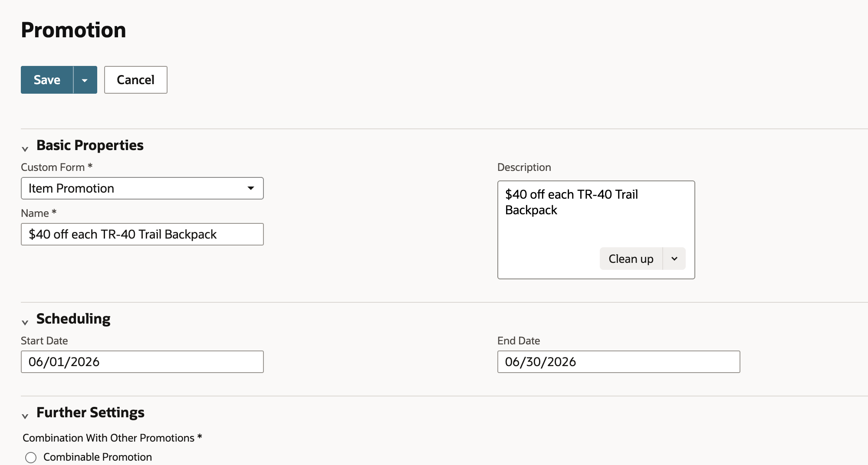Screen dimensions: 868x465
Task: Click the Promotion page heading
Action: click(x=73, y=30)
